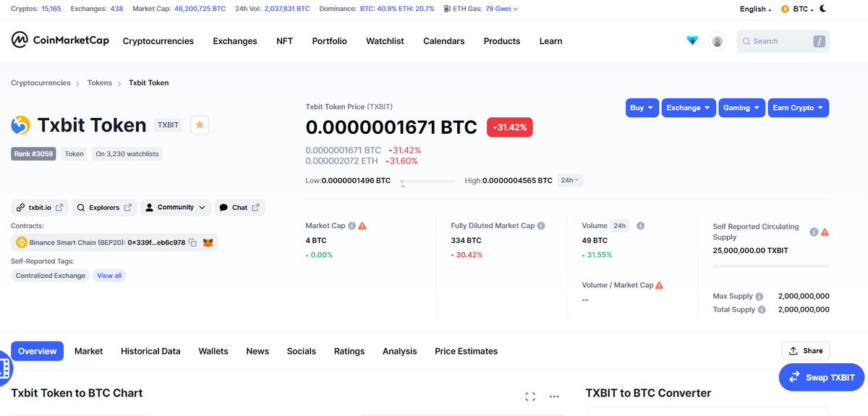Expand the chart to fullscreen

pos(530,396)
